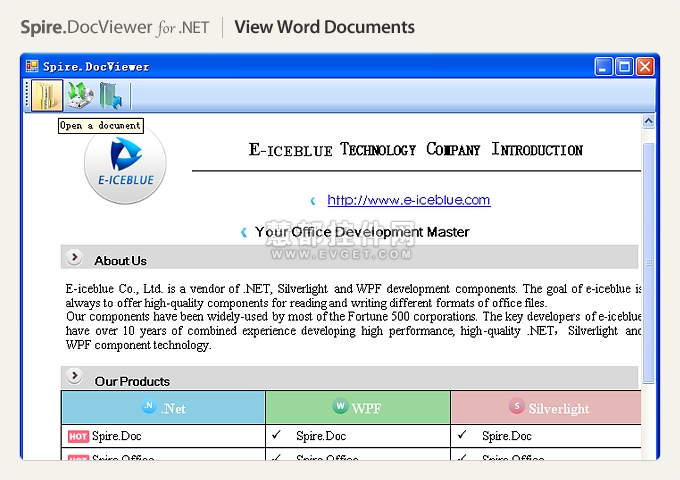
Task: Click the blue bracket beside the website link
Action: (x=313, y=201)
